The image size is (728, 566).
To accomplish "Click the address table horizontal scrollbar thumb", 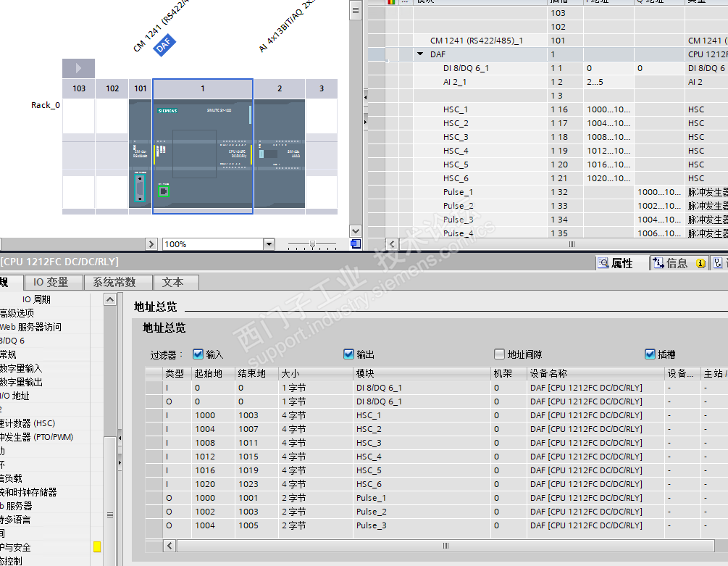I will 445,546.
